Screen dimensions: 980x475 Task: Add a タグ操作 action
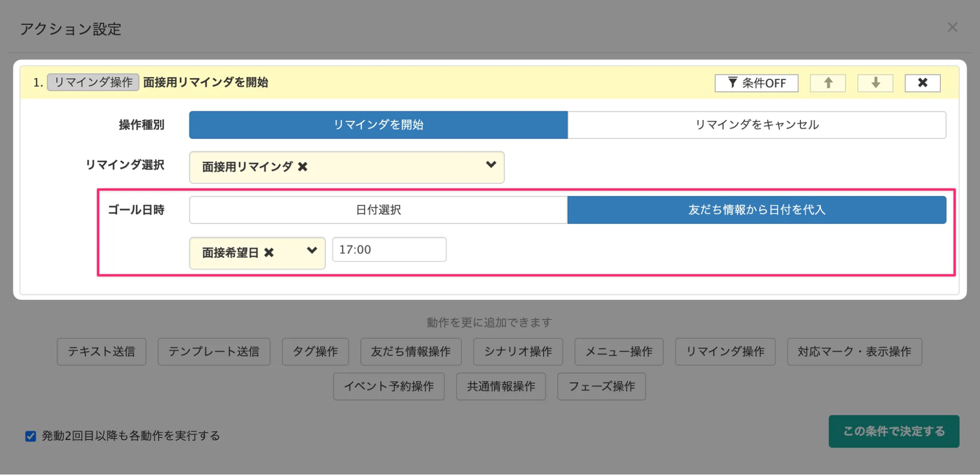pyautogui.click(x=315, y=351)
